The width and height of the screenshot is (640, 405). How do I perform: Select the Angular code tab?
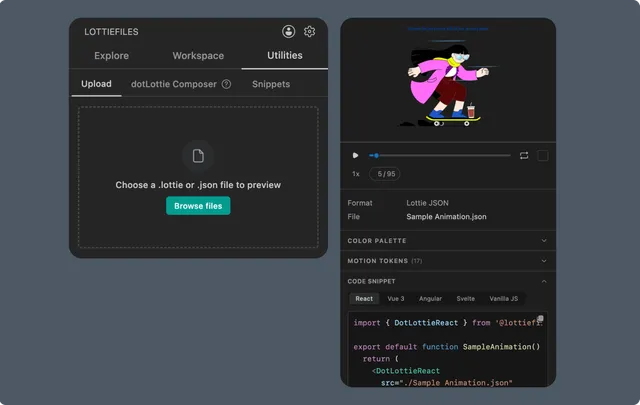(x=430, y=299)
